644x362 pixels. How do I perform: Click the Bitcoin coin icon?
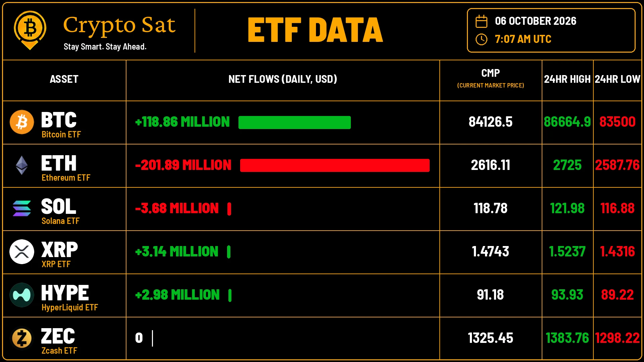pos(22,122)
